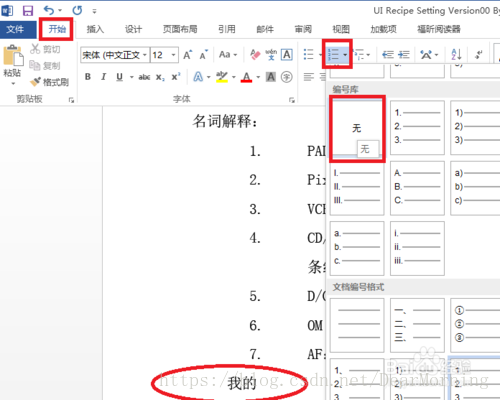Toggle italic formatting
The image size is (500, 400).
point(104,77)
